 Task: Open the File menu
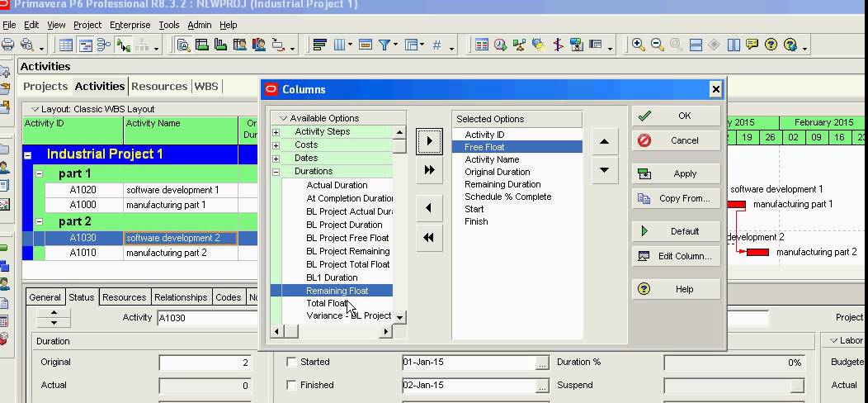pyautogui.click(x=9, y=25)
